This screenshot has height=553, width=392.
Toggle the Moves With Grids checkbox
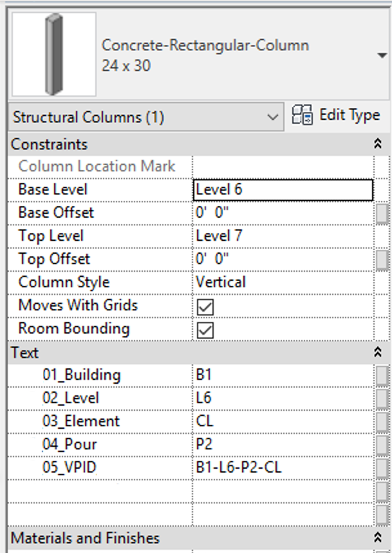coord(205,306)
